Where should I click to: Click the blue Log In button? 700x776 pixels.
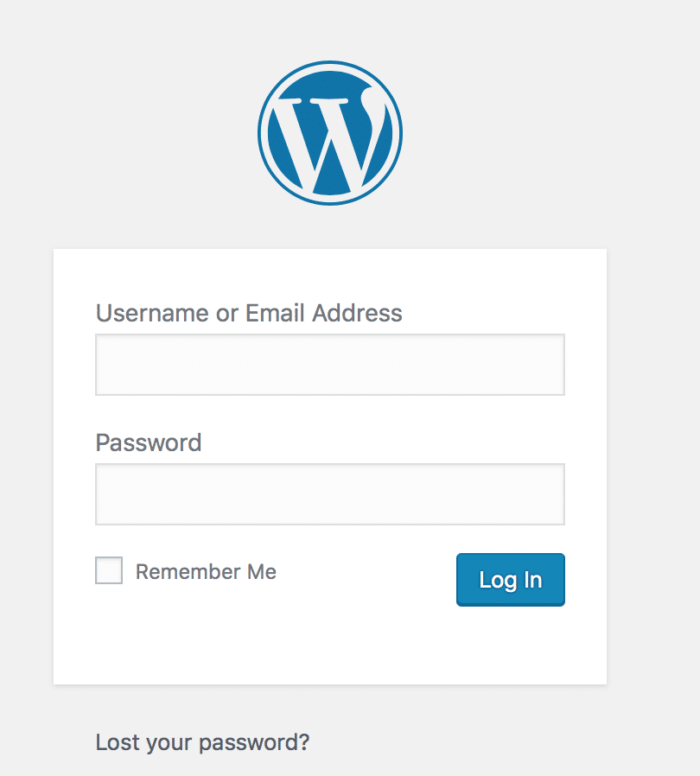(511, 580)
